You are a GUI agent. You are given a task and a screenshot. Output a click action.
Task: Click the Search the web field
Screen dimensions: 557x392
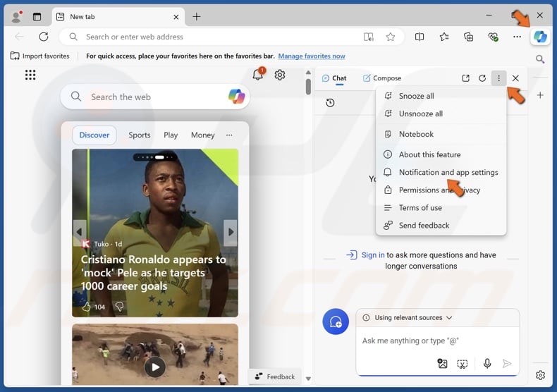[x=155, y=97]
